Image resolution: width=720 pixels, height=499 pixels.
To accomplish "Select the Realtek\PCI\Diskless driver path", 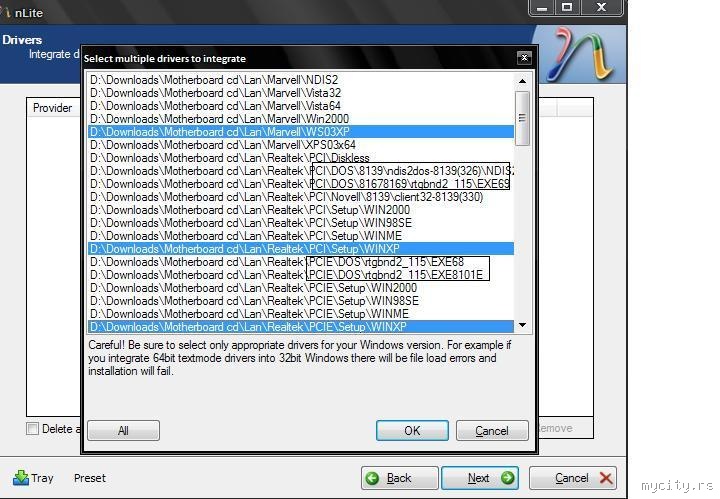I will pos(301,157).
